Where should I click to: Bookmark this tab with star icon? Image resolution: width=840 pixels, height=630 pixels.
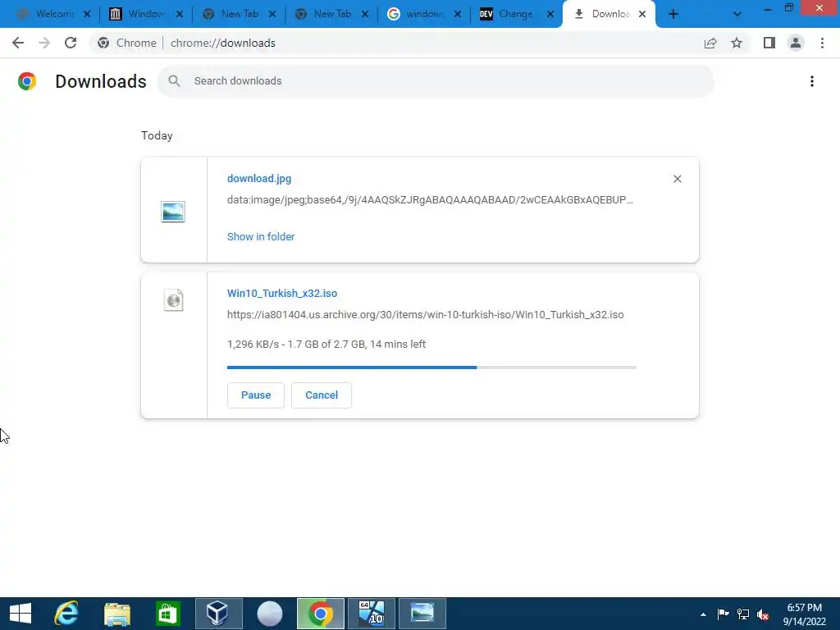pyautogui.click(x=737, y=43)
